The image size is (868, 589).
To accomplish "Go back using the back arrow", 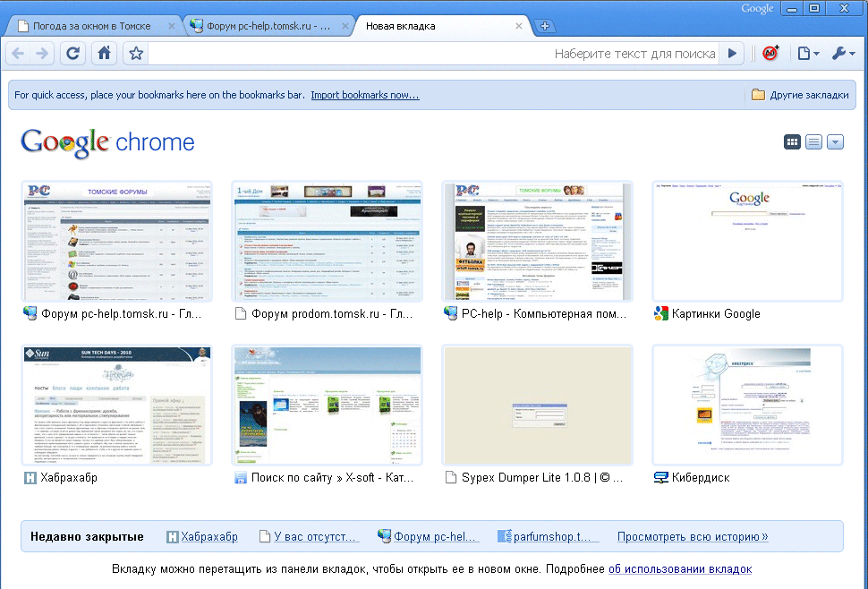I will pos(18,54).
